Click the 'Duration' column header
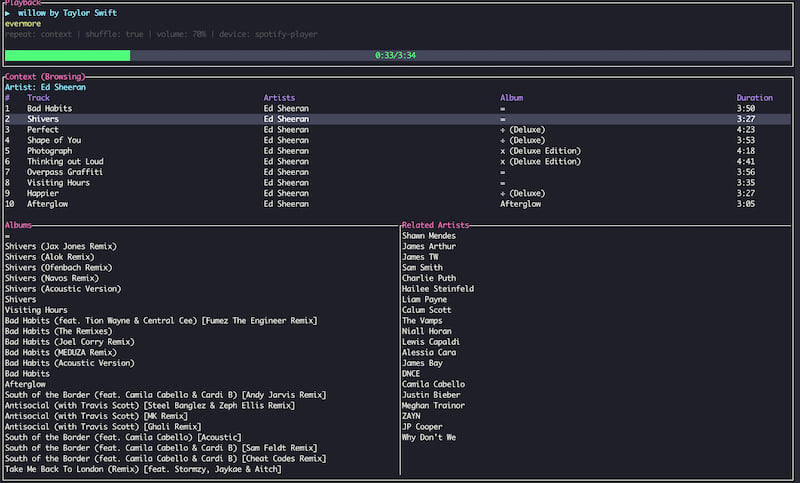The width and height of the screenshot is (800, 483). tap(754, 97)
